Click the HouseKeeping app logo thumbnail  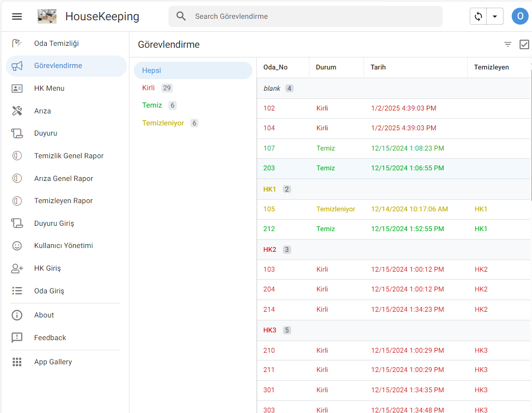47,16
